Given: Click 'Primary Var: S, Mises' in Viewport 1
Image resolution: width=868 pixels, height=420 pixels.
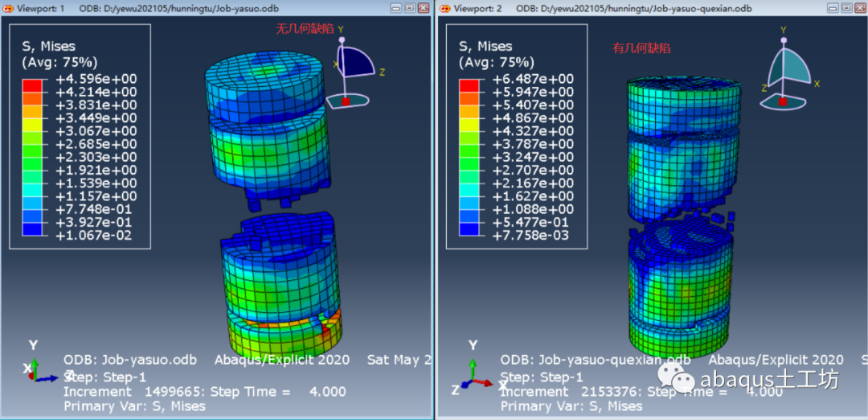Looking at the screenshot, I should 134,406.
